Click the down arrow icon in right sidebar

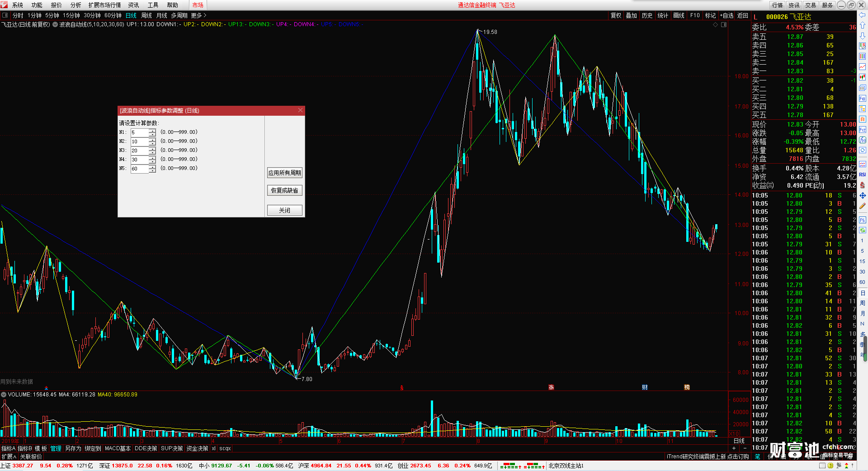862,35
